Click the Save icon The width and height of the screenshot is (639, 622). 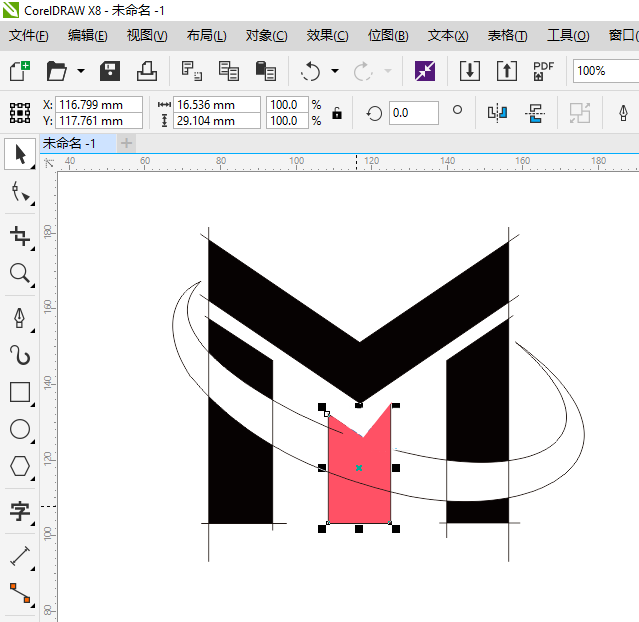point(110,71)
